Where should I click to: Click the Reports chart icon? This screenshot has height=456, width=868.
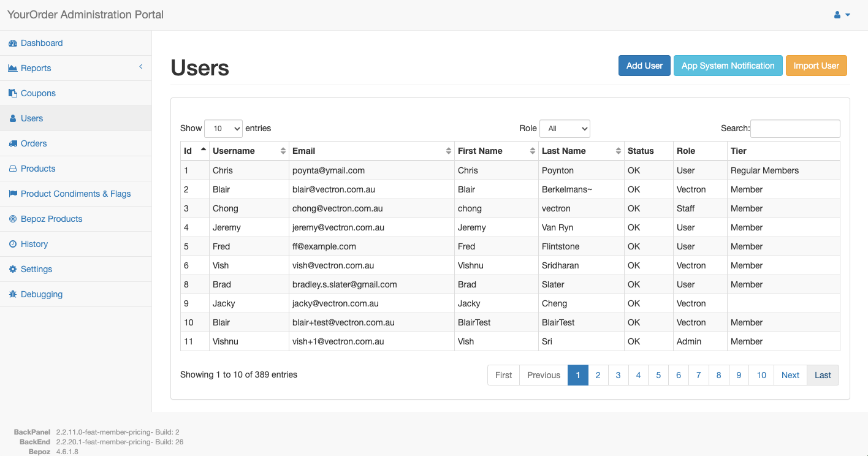(13, 69)
